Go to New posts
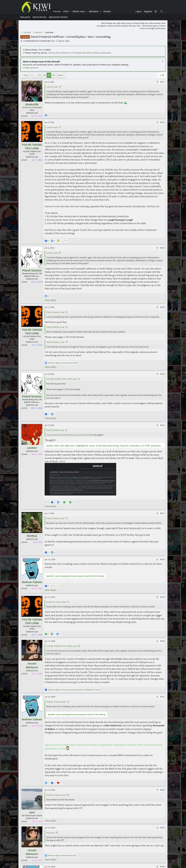This screenshot has width=186, height=868. point(25,17)
